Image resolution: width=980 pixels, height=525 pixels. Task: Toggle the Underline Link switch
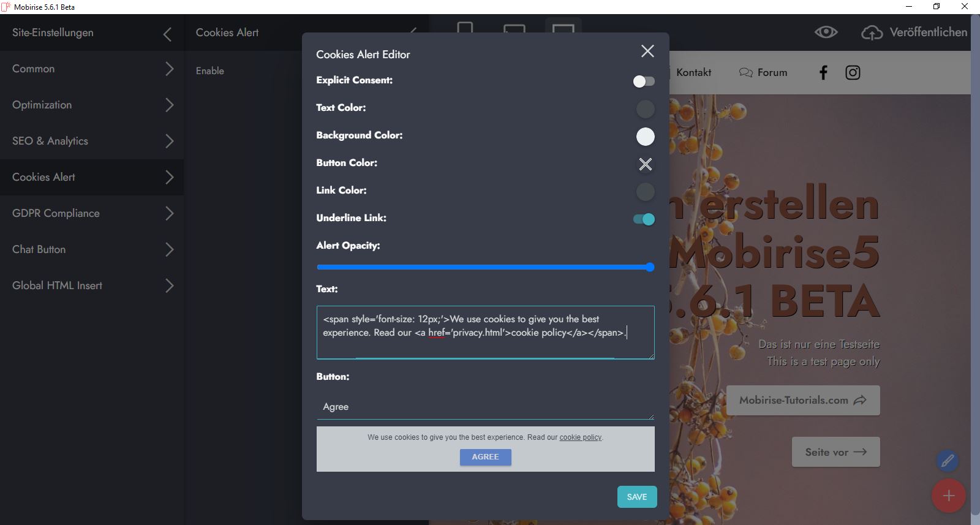[644, 219]
